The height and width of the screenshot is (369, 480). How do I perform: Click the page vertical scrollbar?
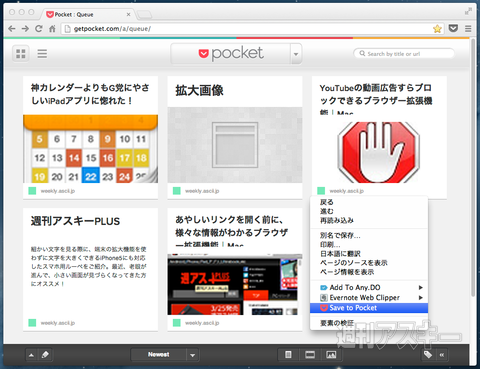[x=473, y=167]
